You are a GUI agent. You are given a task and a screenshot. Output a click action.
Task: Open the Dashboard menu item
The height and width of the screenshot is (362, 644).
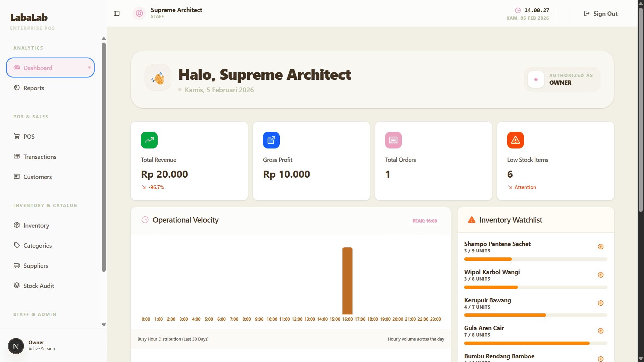[50, 68]
